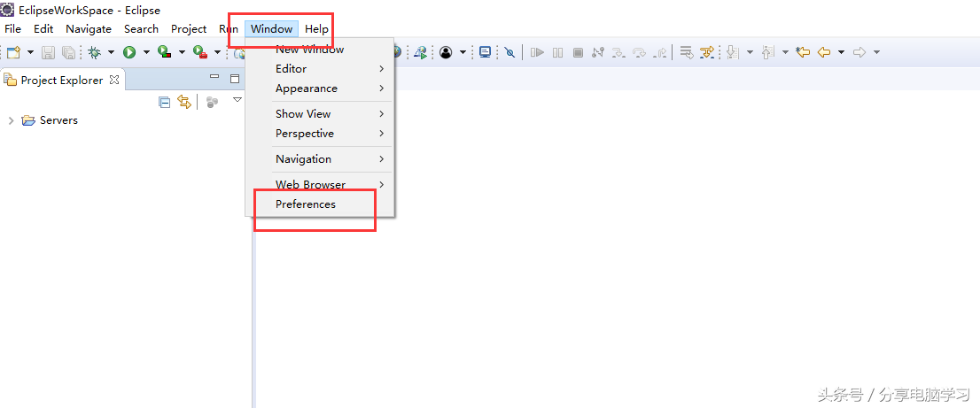Click the Next Annotation icon
The height and width of the screenshot is (408, 980).
click(733, 52)
